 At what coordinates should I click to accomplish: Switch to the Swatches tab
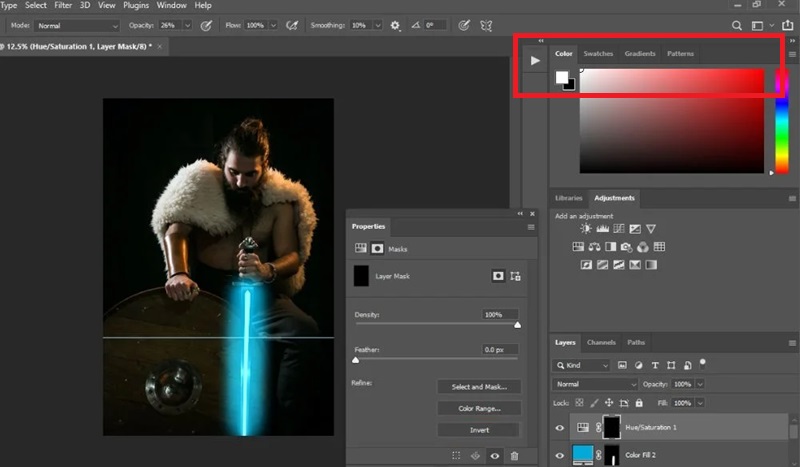point(598,54)
